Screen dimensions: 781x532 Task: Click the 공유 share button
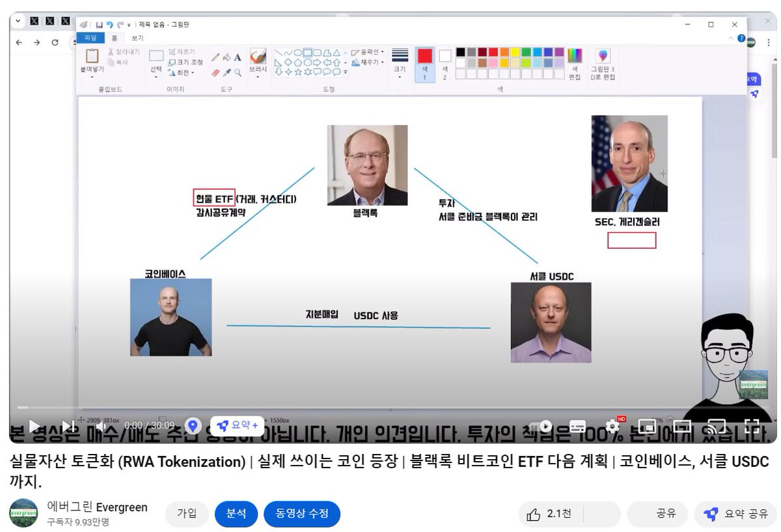pyautogui.click(x=657, y=514)
